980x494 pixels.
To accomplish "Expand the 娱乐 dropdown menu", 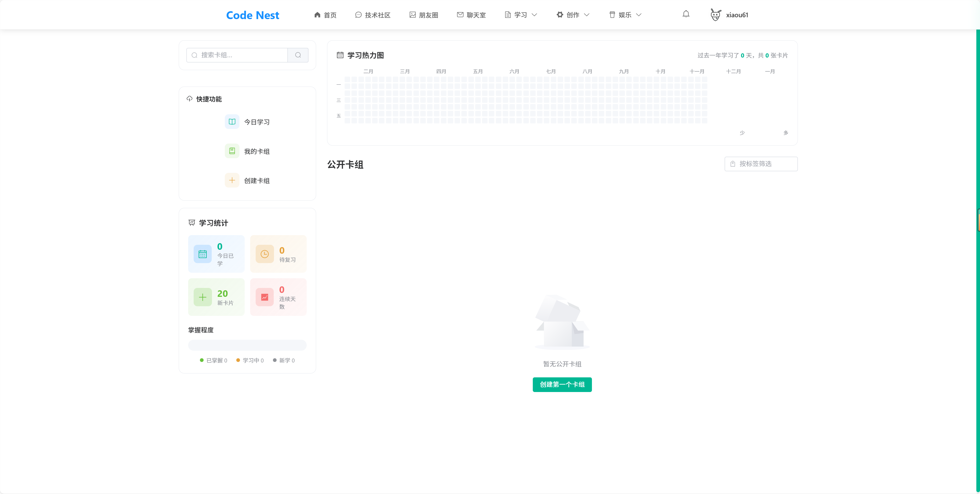I will 625,15.
